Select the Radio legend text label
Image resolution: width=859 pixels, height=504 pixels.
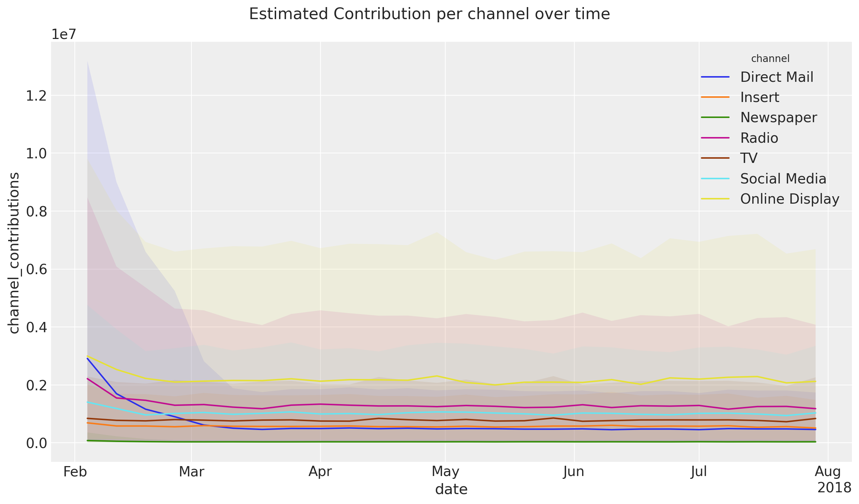pyautogui.click(x=759, y=138)
